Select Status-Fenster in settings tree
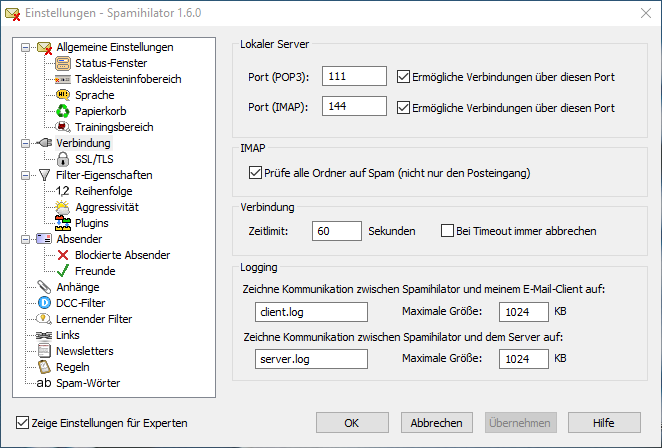The width and height of the screenshot is (662, 448). 111,63
